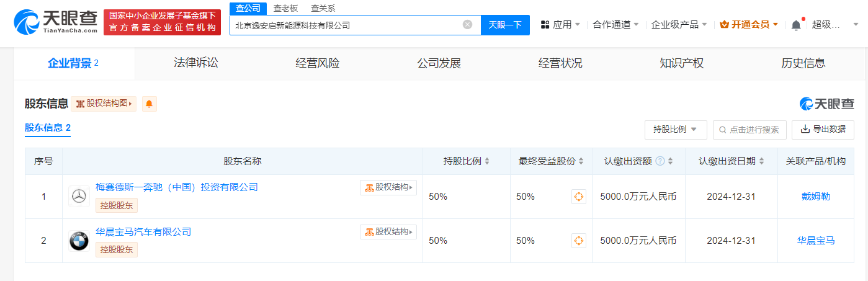
Task: Click the 天眼一下 search button
Action: pyautogui.click(x=505, y=25)
